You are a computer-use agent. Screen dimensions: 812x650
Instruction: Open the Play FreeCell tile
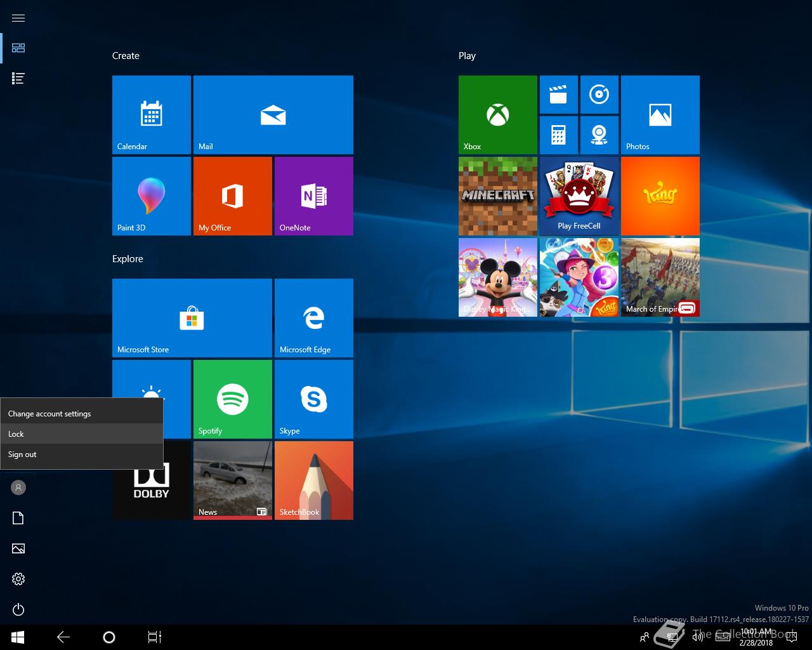(579, 196)
